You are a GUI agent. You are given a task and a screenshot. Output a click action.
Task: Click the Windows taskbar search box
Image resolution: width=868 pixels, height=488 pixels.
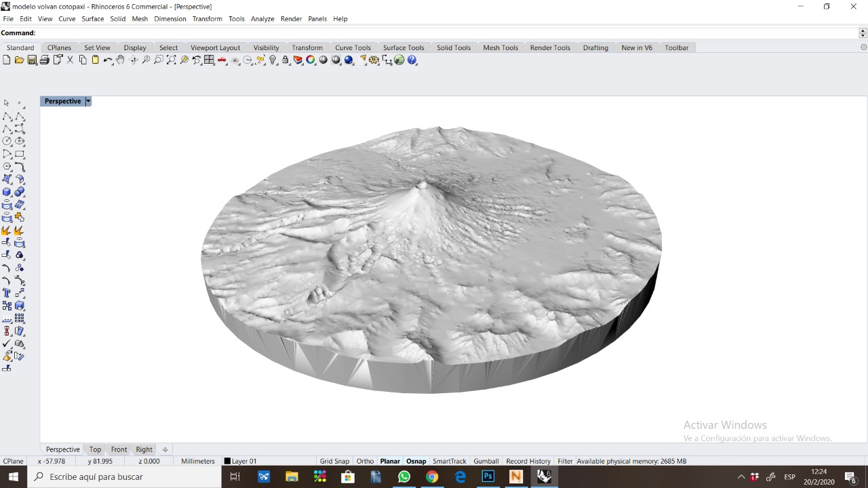125,477
